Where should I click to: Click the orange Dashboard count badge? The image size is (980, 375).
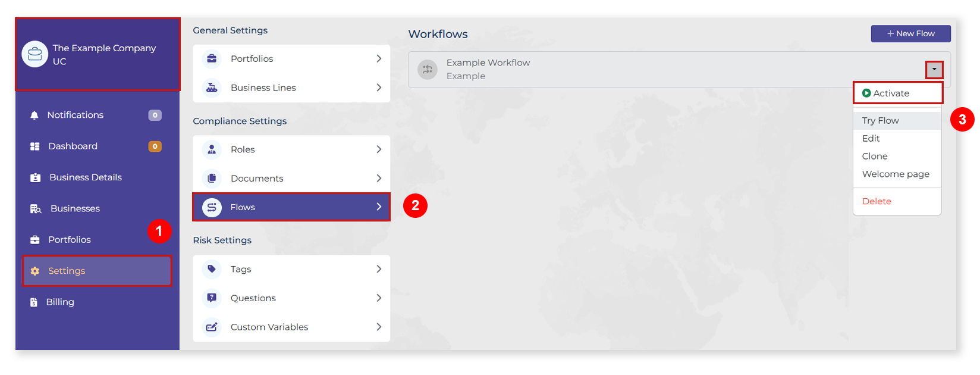pyautogui.click(x=155, y=146)
